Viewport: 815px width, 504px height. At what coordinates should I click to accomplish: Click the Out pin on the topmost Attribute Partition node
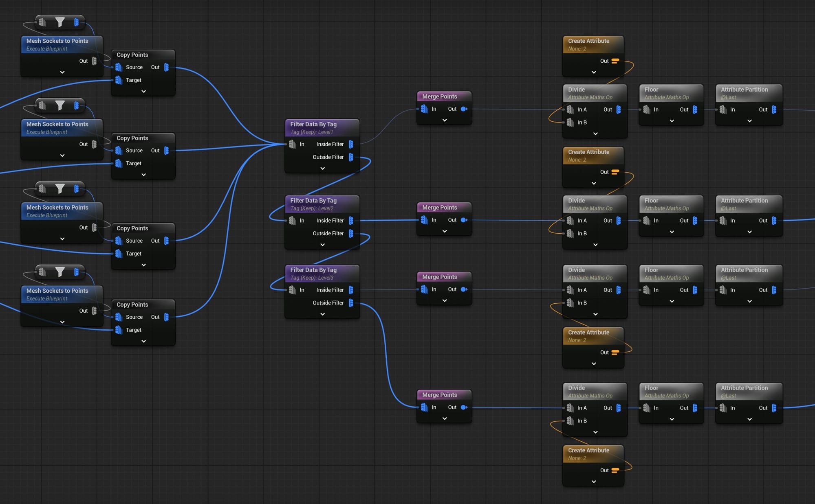(x=774, y=110)
